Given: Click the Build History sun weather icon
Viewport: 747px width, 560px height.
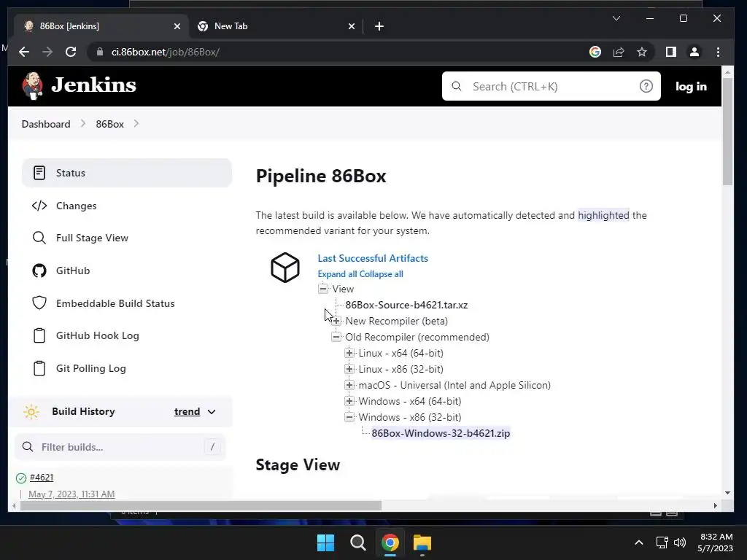Looking at the screenshot, I should coord(31,411).
